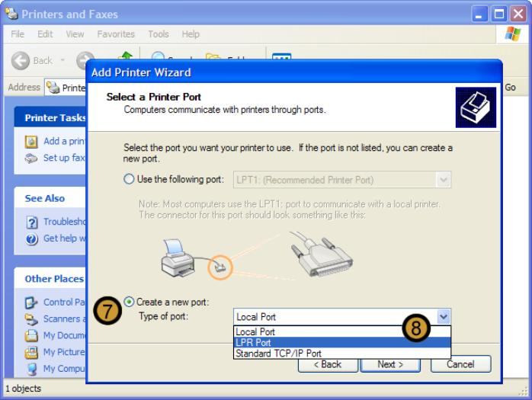Click the "1 objects" status bar text
This screenshot has height=400, width=532.
[23, 389]
